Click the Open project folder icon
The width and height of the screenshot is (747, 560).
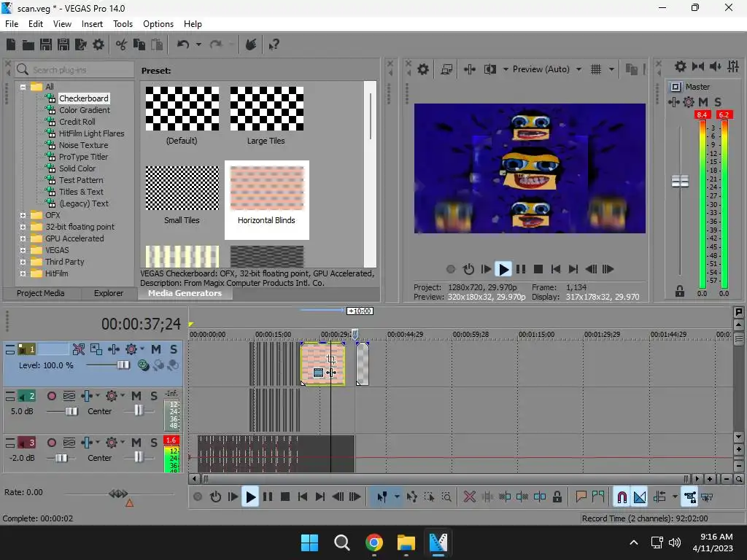click(x=28, y=44)
